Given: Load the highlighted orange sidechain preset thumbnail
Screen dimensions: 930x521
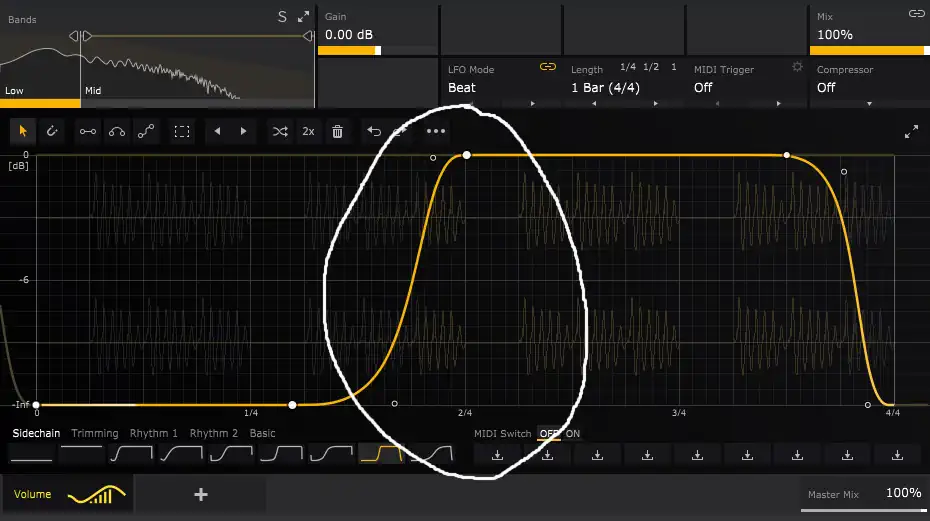Looking at the screenshot, I should 382,455.
